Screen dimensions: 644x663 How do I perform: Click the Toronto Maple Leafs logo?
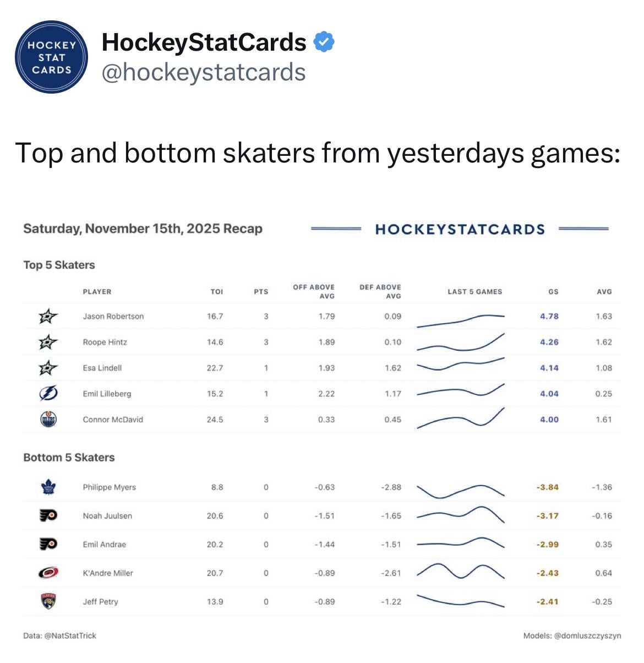tap(48, 487)
